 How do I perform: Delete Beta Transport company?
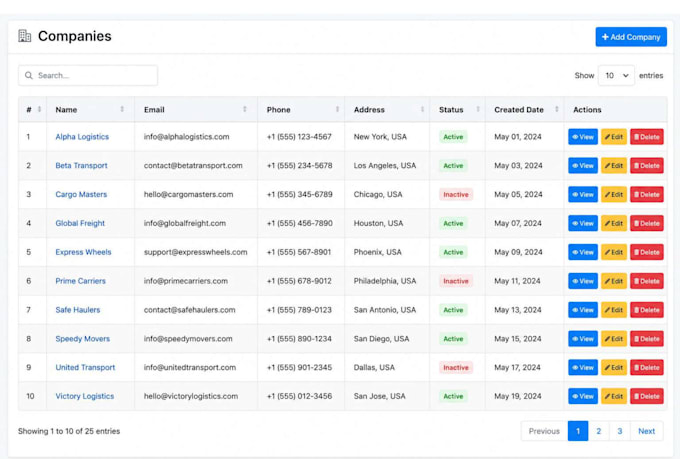pos(647,165)
